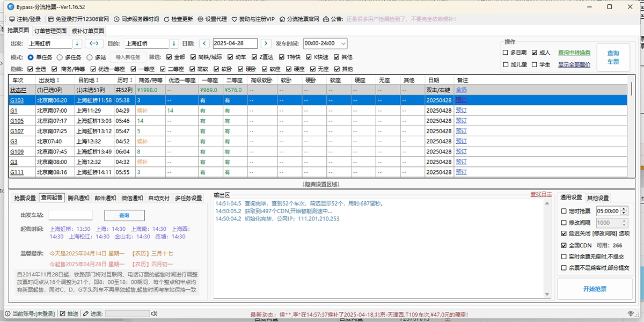Enable the 定时抢票 checkbox

point(563,211)
